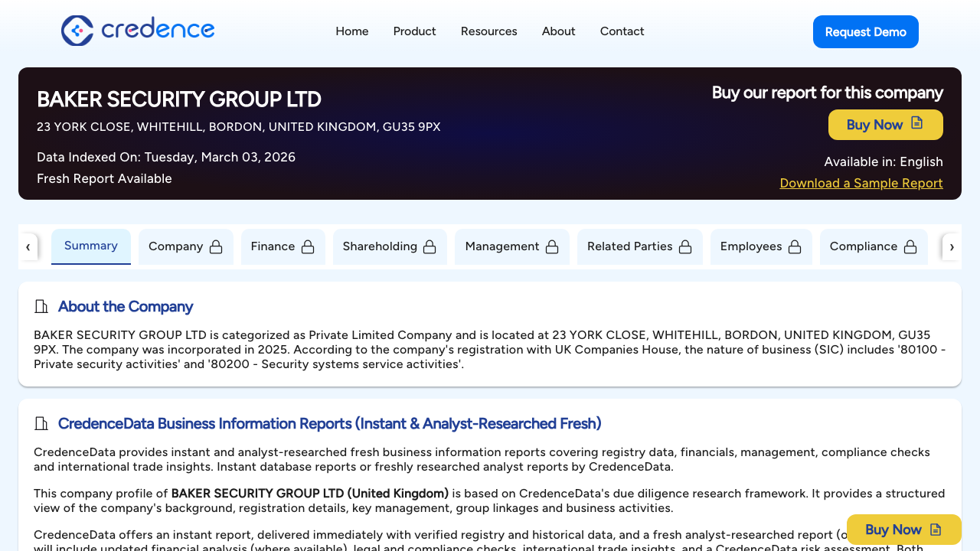Open Download a Sample Report link

[x=861, y=183]
